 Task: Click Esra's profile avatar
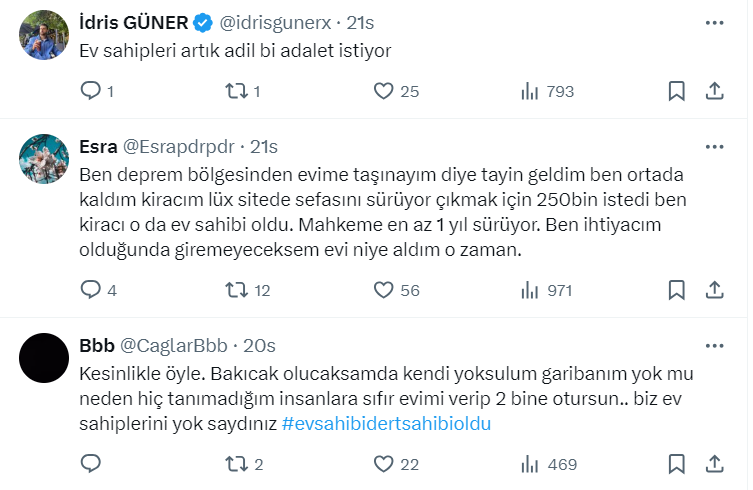pos(44,159)
